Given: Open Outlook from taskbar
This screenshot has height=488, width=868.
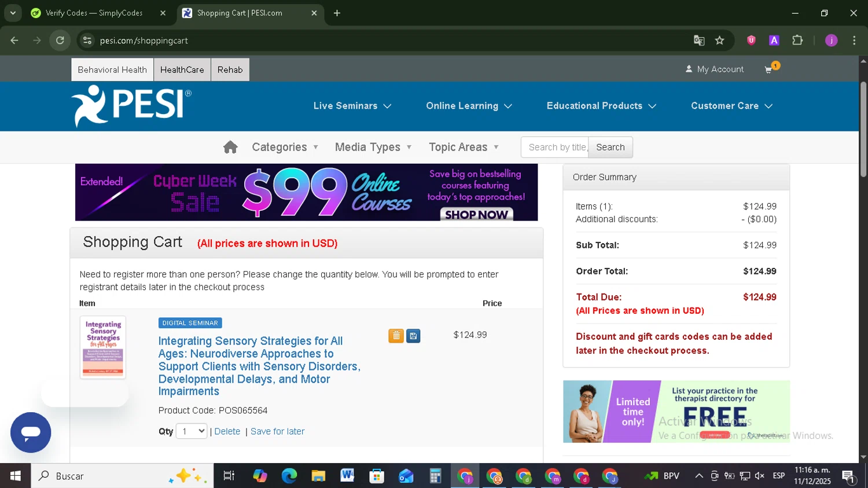Looking at the screenshot, I should [x=406, y=476].
